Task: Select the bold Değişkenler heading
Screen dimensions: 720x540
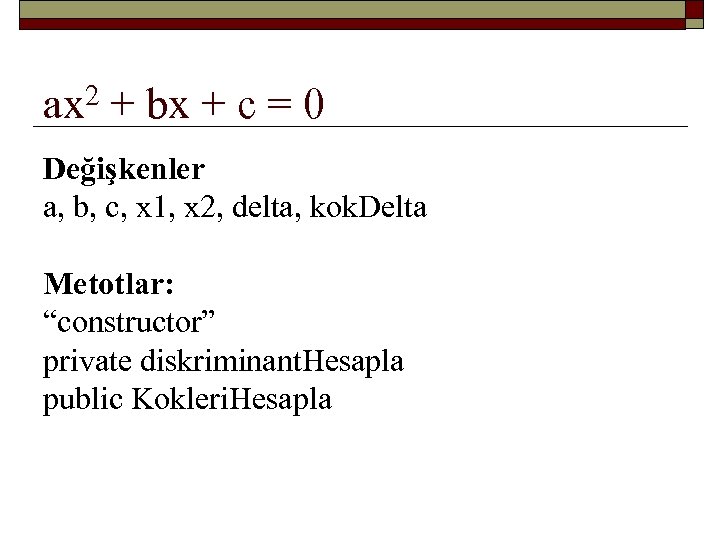Action: (x=123, y=169)
